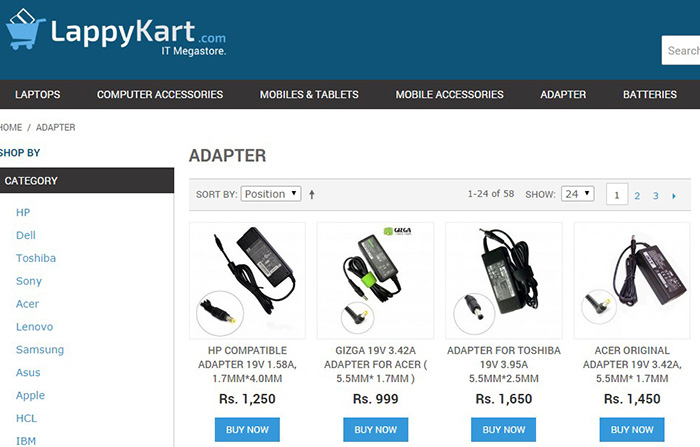Filter by Lenovo category
700x447 pixels.
point(34,327)
